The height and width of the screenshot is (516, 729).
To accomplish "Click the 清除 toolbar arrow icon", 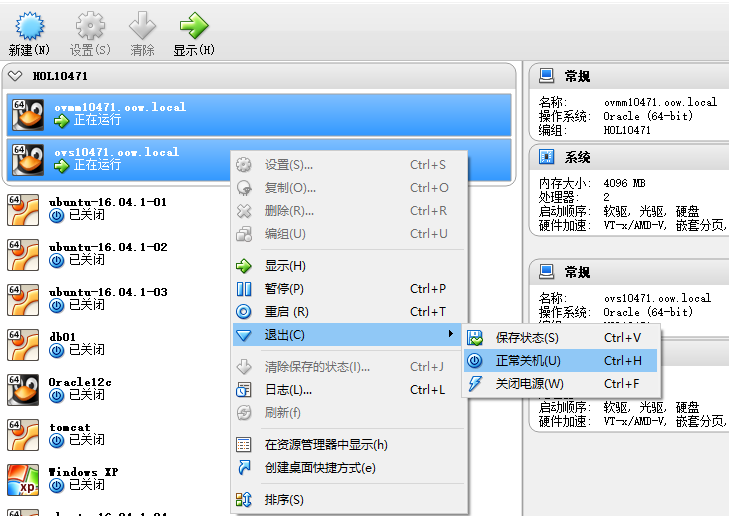I will click(x=142, y=26).
